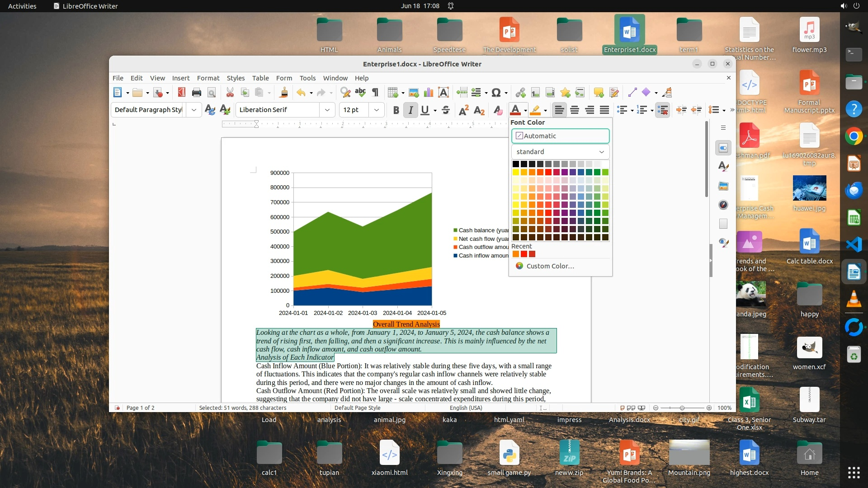Open the Custom Color dialog
Viewport: 868px width, 488px height.
coord(550,266)
